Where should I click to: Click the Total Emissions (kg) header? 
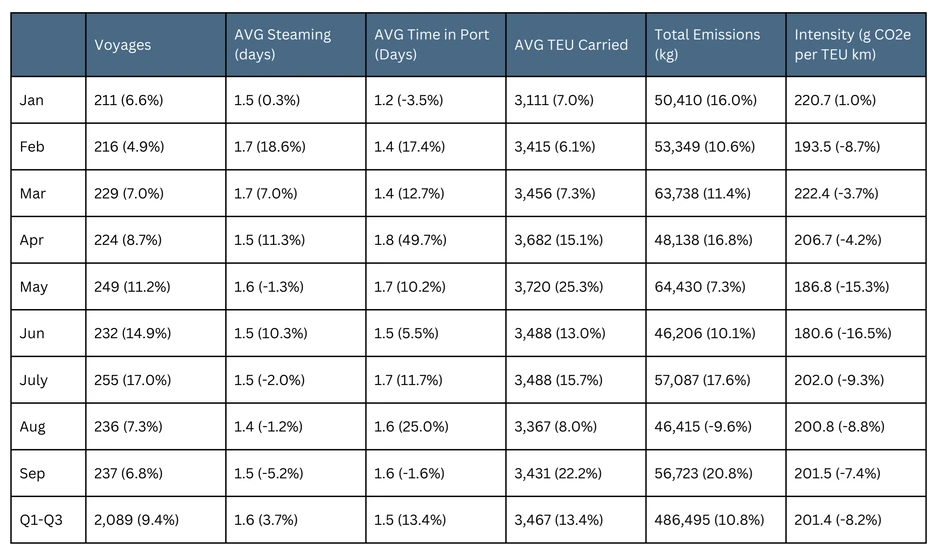coord(707,44)
